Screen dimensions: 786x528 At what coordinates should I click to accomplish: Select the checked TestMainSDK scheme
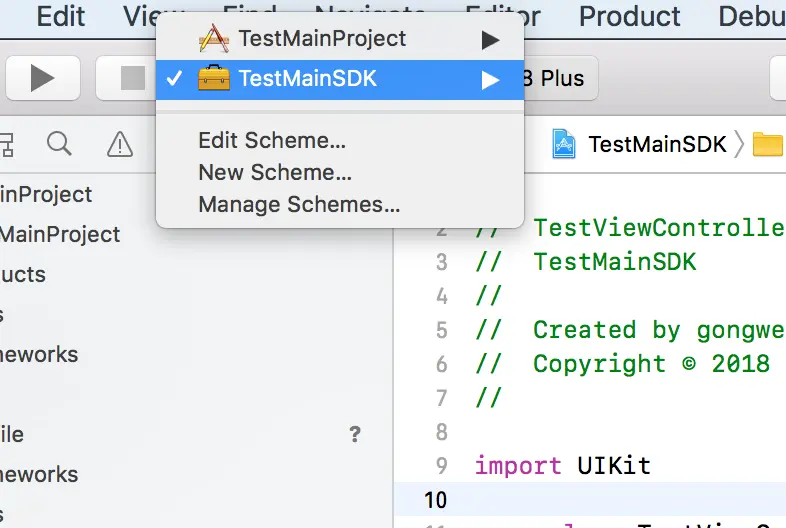coord(340,79)
